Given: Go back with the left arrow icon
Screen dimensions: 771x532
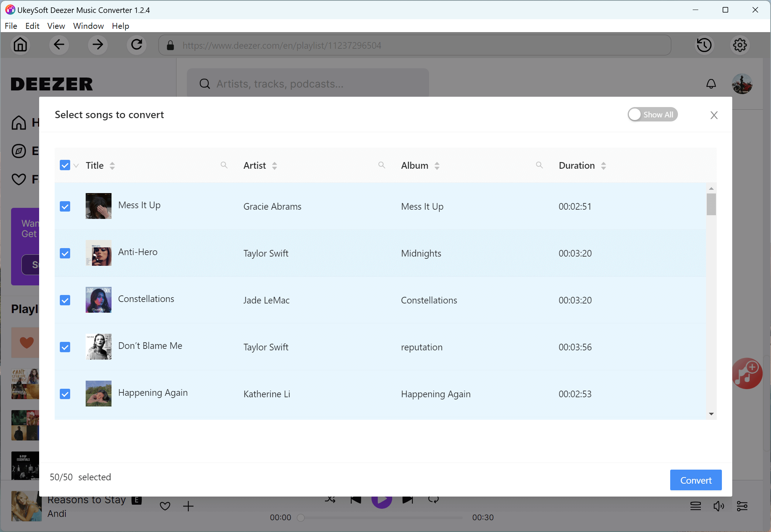Looking at the screenshot, I should click(59, 45).
